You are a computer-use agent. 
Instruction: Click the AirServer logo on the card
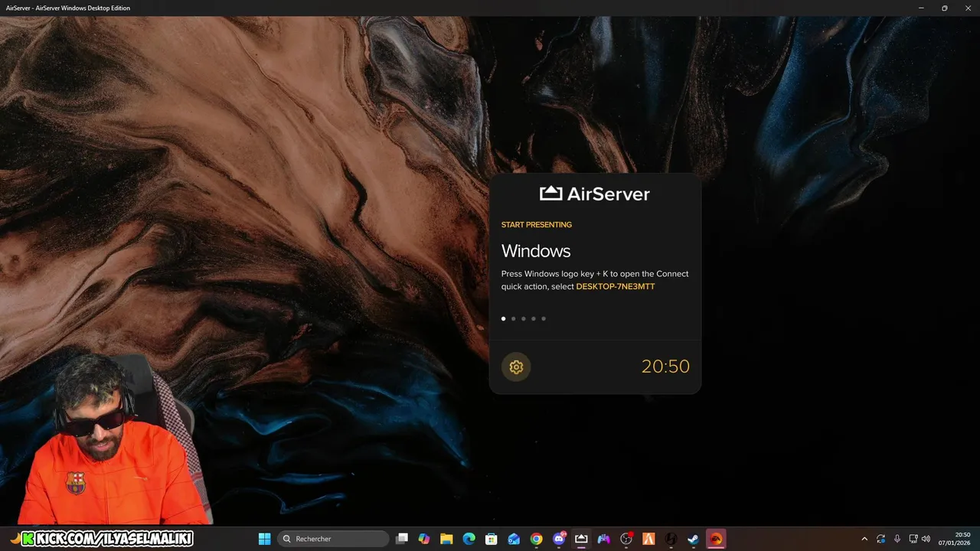click(595, 194)
